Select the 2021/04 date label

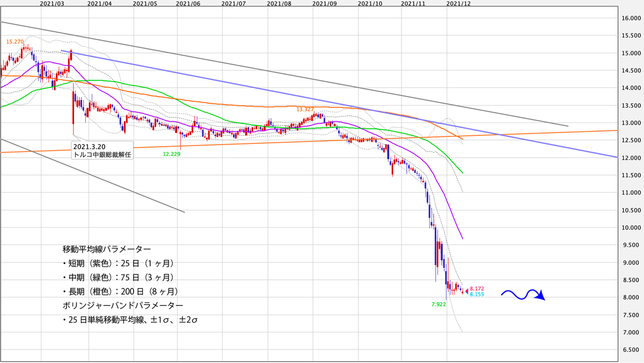point(99,3)
